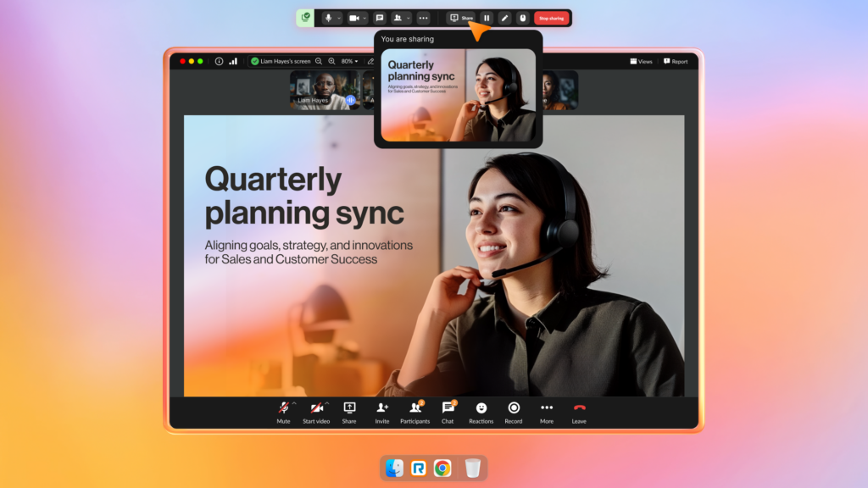Screen dimensions: 868x488
Task: Click the signal strength indicator near the title bar
Action: tap(234, 61)
